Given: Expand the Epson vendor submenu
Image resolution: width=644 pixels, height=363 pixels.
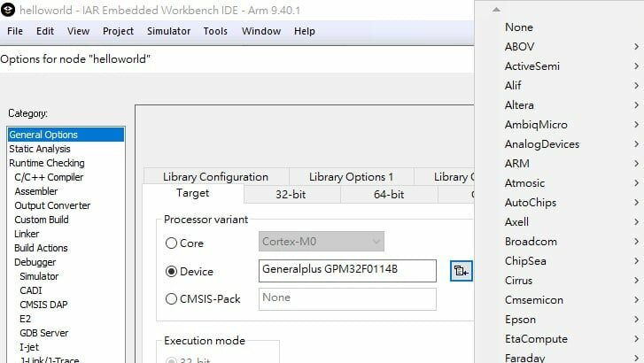Looking at the screenshot, I should [559, 320].
